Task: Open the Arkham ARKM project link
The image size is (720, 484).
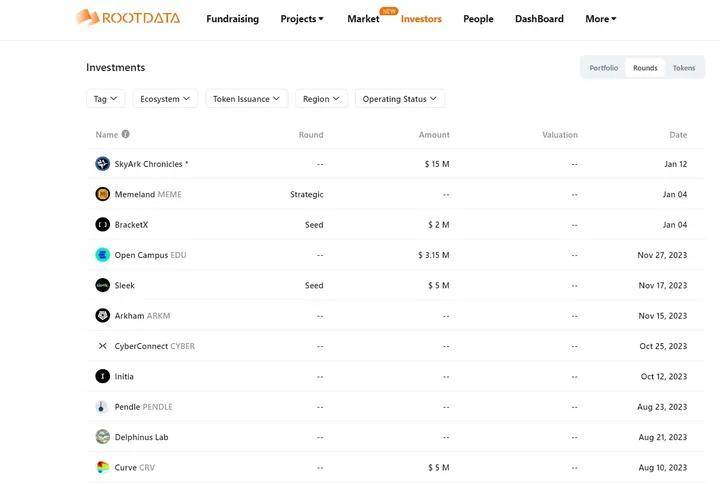Action: pos(142,315)
